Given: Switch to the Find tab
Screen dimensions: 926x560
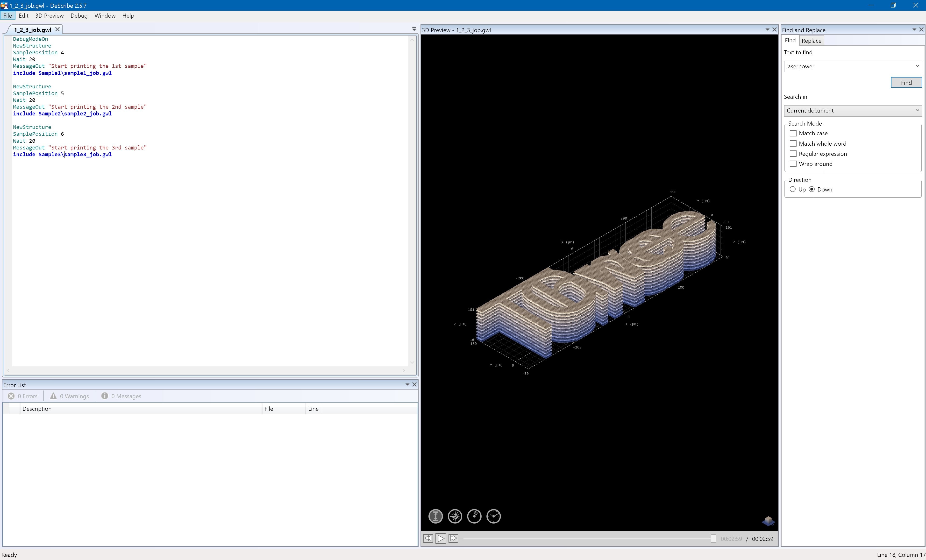Looking at the screenshot, I should pyautogui.click(x=790, y=40).
